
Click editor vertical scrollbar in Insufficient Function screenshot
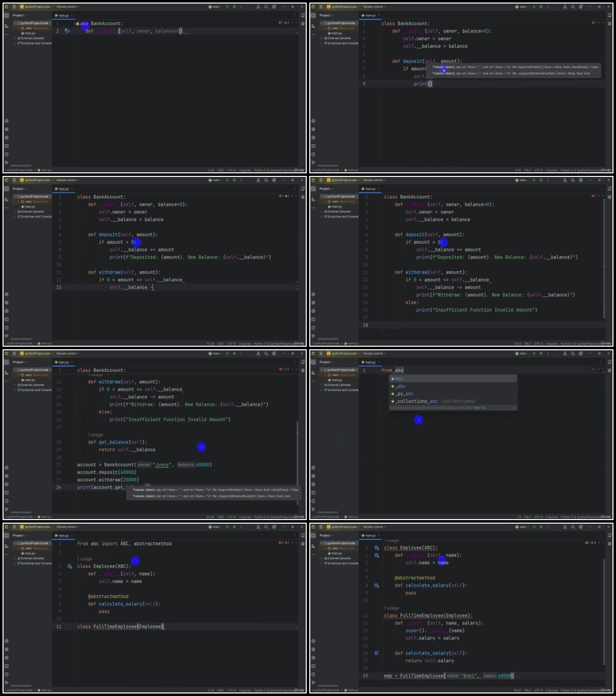coord(604,259)
